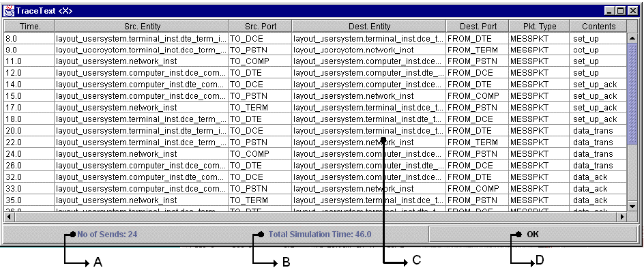Click the horizontal scrollbar track
This screenshot has height=272, width=644.
click(315, 216)
